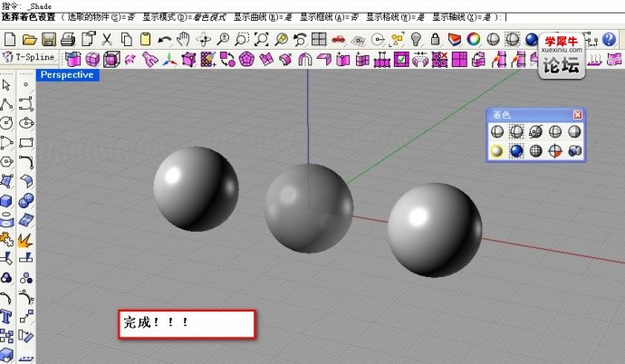Screen dimensions: 625x364
Task: Click the right sphere in the viewport
Action: [x=435, y=230]
